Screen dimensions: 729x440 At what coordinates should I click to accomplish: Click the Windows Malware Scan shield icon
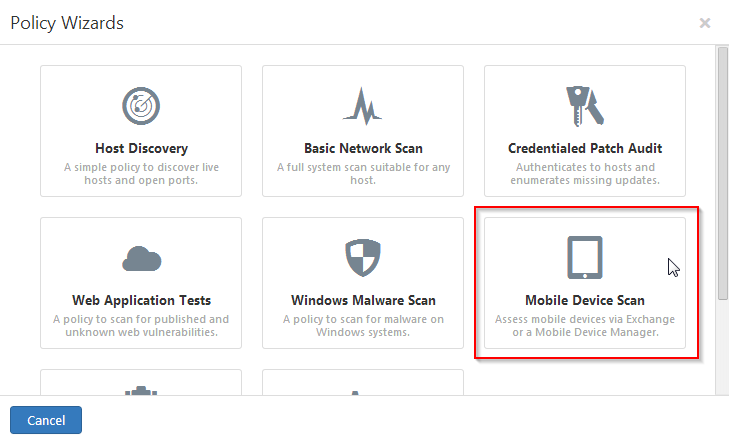pyautogui.click(x=363, y=258)
